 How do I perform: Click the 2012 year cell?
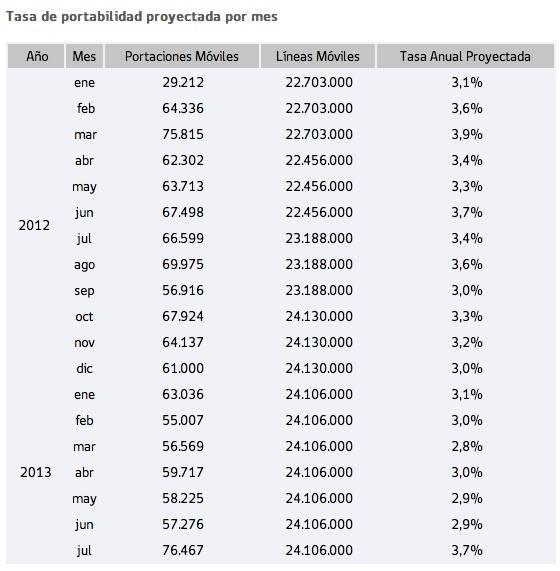coord(34,225)
